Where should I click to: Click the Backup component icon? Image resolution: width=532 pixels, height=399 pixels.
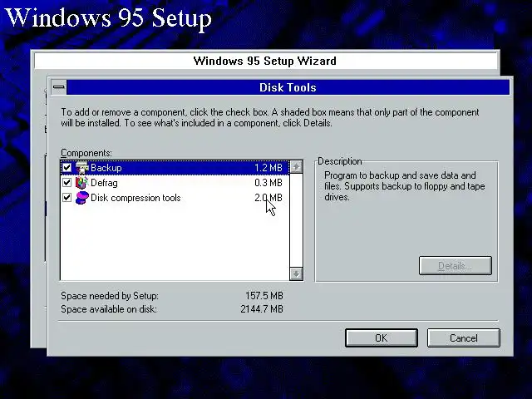(x=81, y=168)
